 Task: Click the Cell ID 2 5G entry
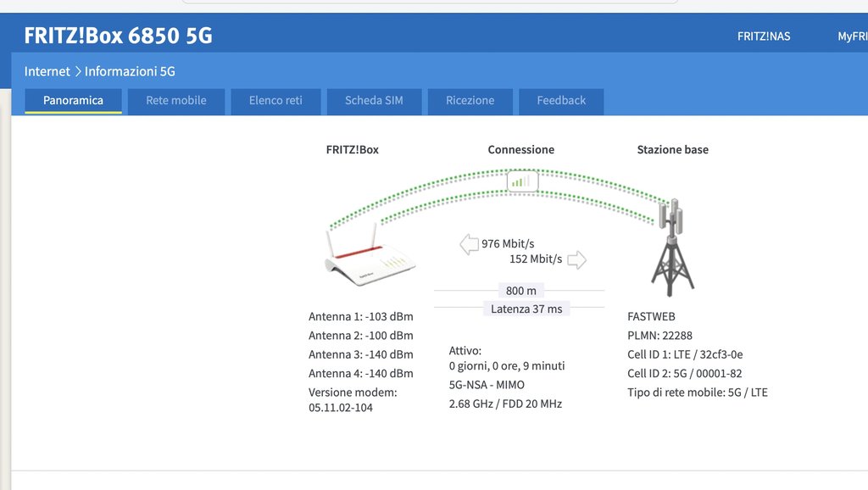tap(684, 373)
